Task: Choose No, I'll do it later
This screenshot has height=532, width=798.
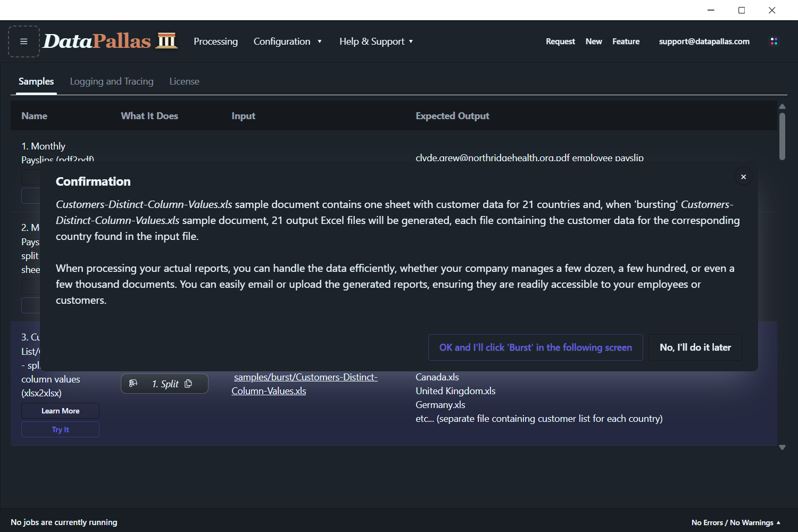Action: 695,347
